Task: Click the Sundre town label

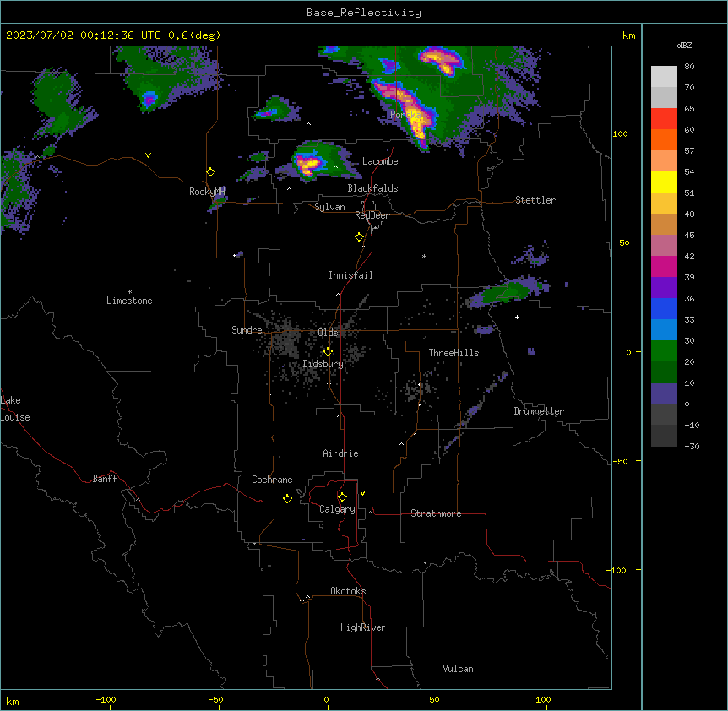Action: point(247,330)
